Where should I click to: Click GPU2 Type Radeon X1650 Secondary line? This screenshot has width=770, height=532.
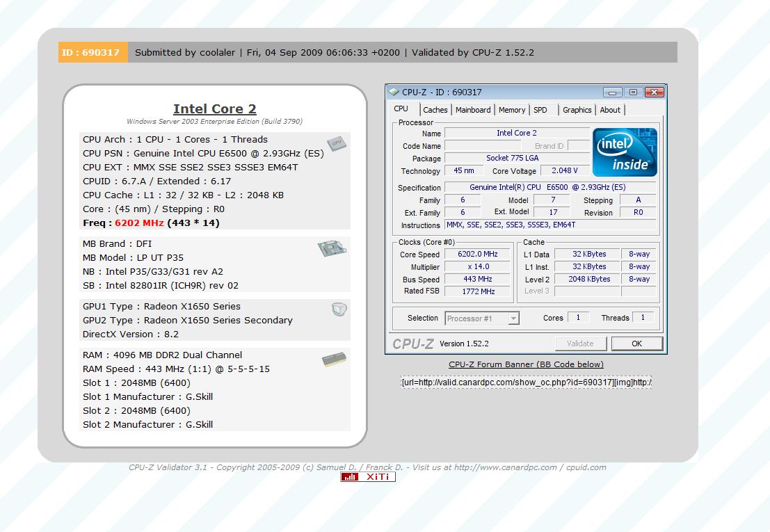(x=188, y=321)
